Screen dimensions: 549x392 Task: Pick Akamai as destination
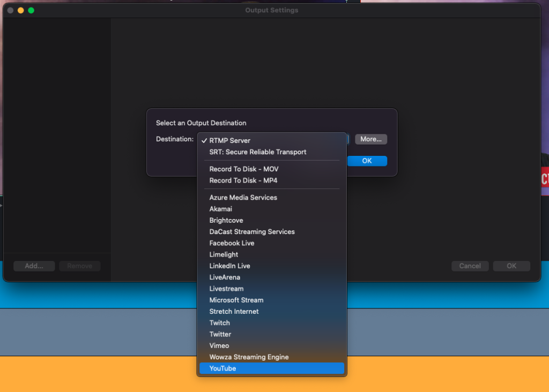(272, 209)
